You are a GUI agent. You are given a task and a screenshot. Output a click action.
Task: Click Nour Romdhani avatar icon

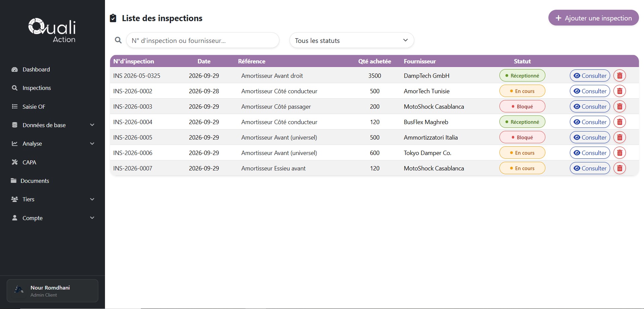19,289
